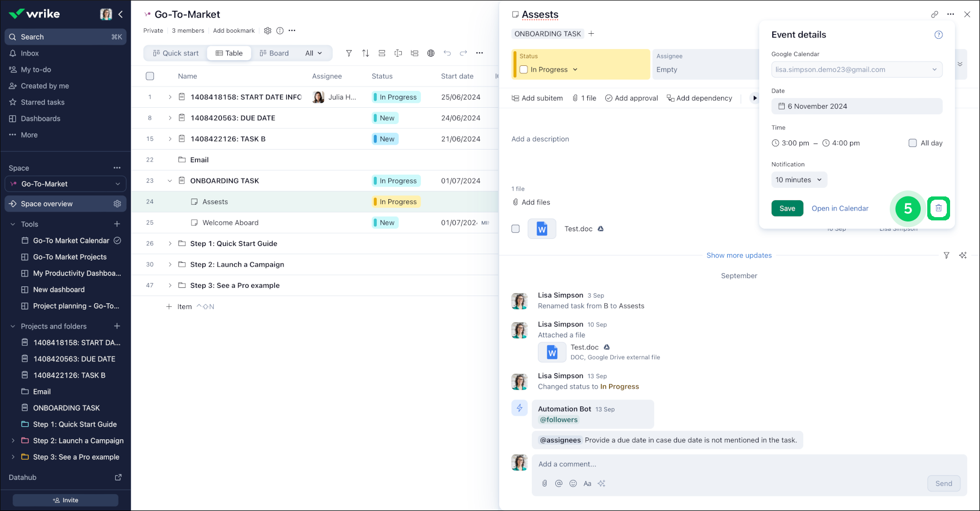The width and height of the screenshot is (980, 511).
Task: Toggle the select-all checkbox in table header
Action: tap(150, 76)
